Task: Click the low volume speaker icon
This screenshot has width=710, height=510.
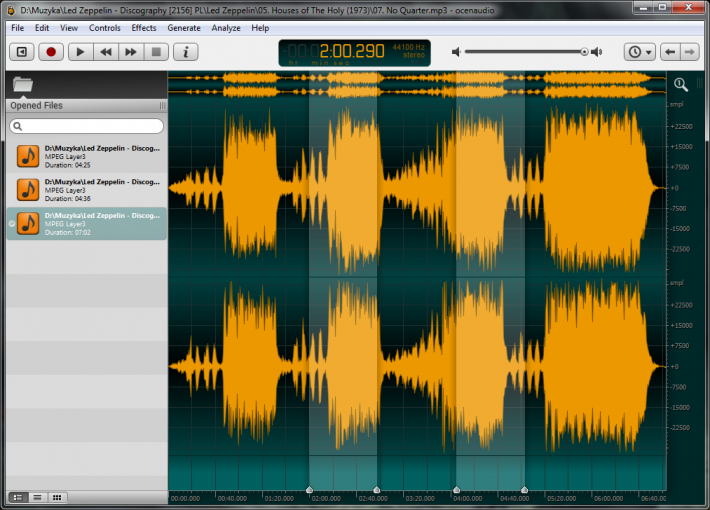Action: 456,52
